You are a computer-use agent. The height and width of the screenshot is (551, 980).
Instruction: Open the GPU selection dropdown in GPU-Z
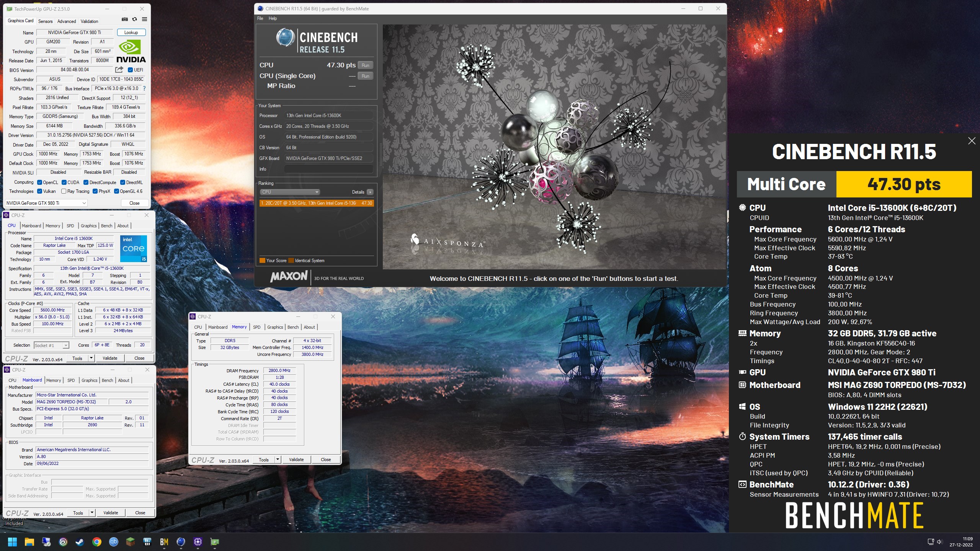pyautogui.click(x=46, y=203)
